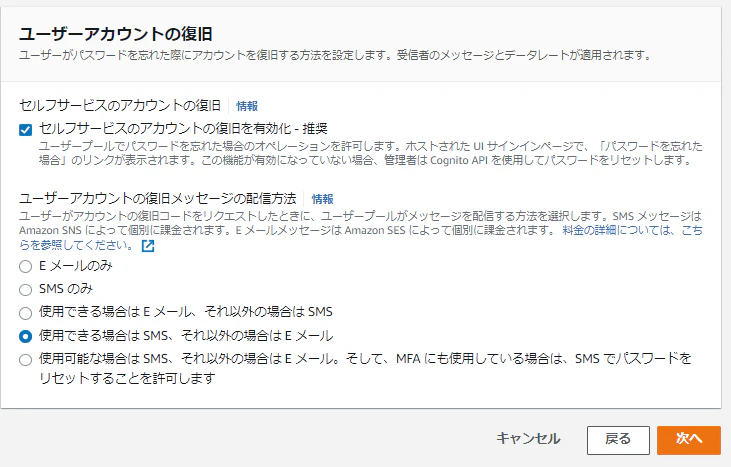Select the SMS のみ radio option
Viewport: 731px width, 467px height.
(26, 290)
